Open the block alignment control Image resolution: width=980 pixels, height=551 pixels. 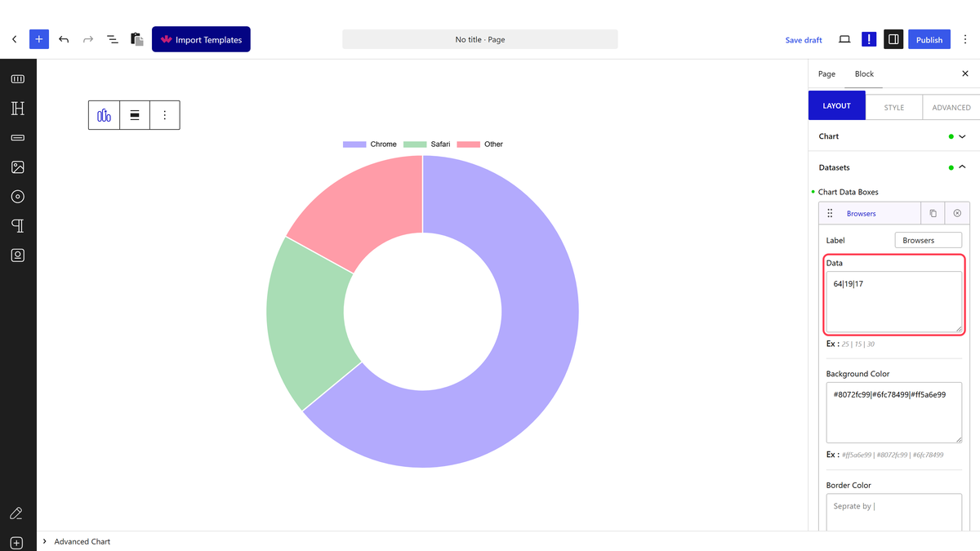[135, 115]
